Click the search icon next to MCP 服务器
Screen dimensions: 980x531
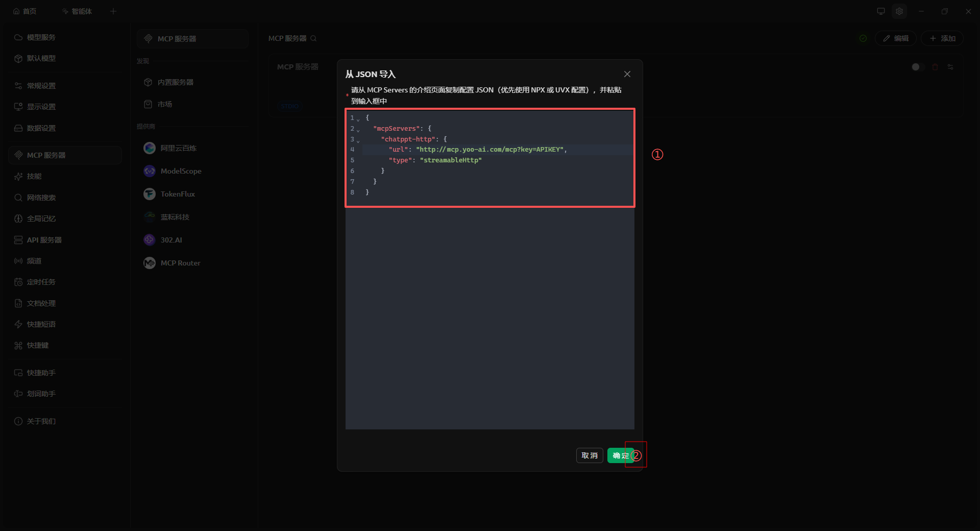pos(313,38)
